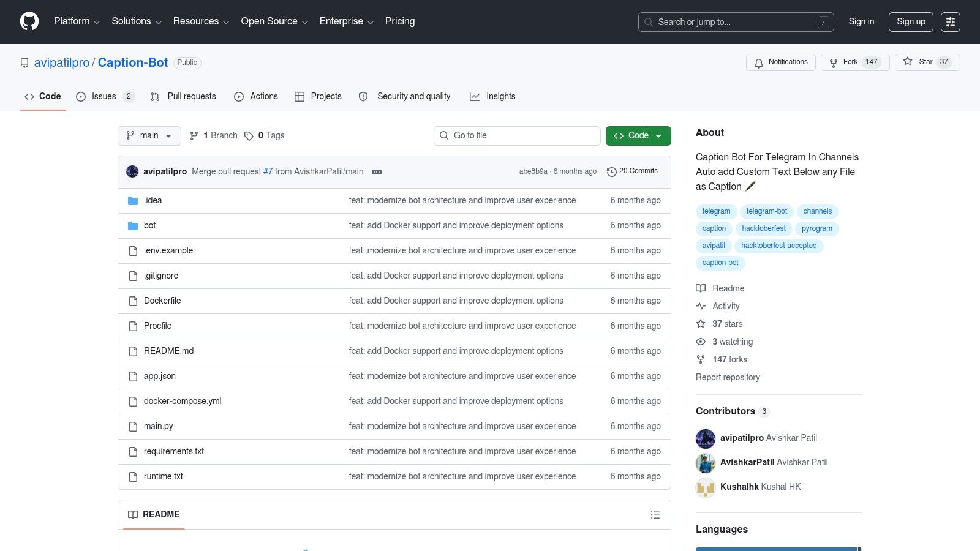
Task: Open the Resources menu
Action: pyautogui.click(x=201, y=21)
